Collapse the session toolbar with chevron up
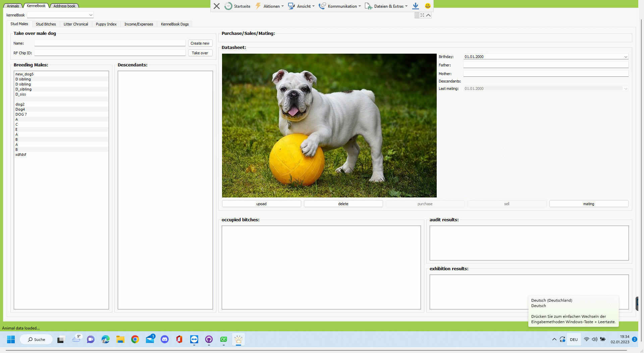This screenshot has height=353, width=644. click(428, 15)
